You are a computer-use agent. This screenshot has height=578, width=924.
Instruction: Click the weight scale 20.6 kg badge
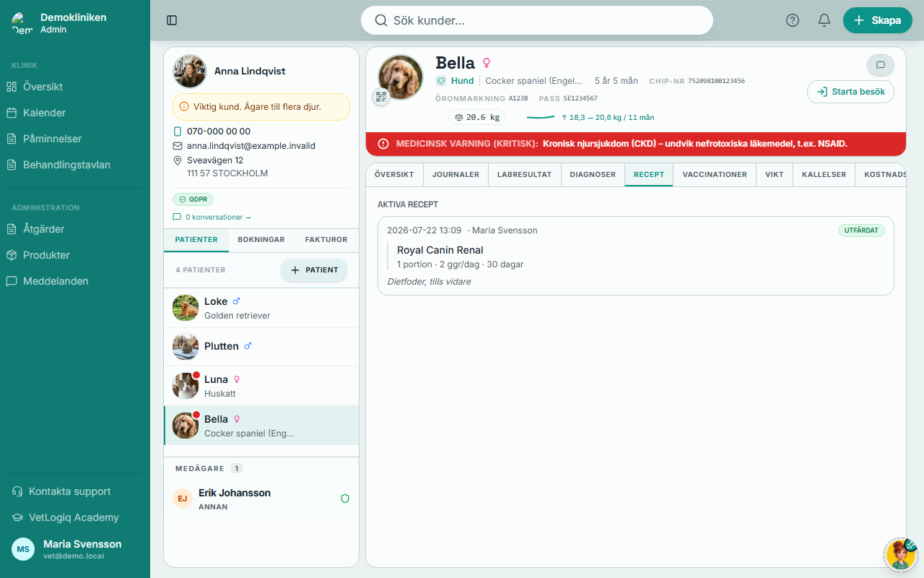pyautogui.click(x=477, y=117)
